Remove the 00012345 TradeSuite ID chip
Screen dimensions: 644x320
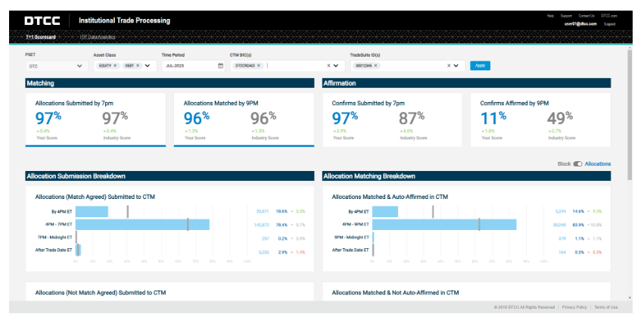[x=375, y=65]
